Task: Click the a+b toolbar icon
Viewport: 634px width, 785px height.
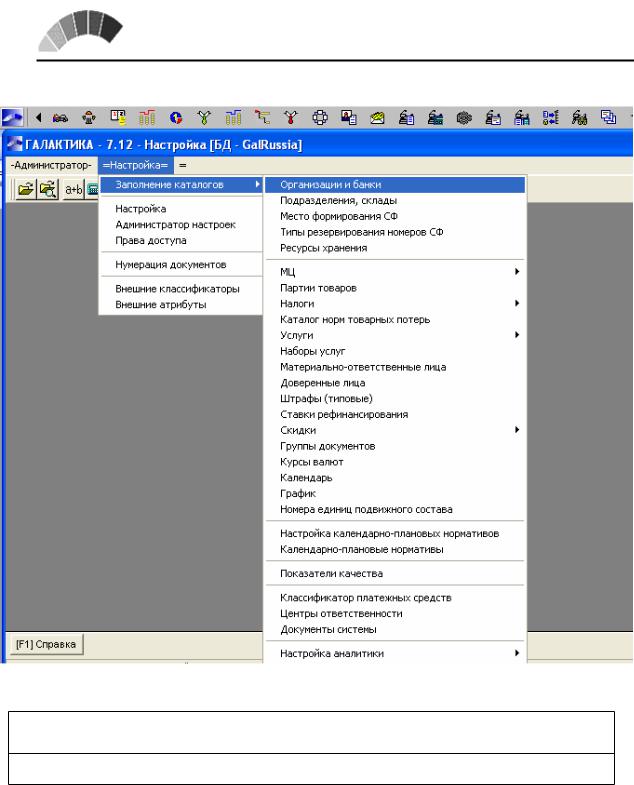Action: click(74, 189)
